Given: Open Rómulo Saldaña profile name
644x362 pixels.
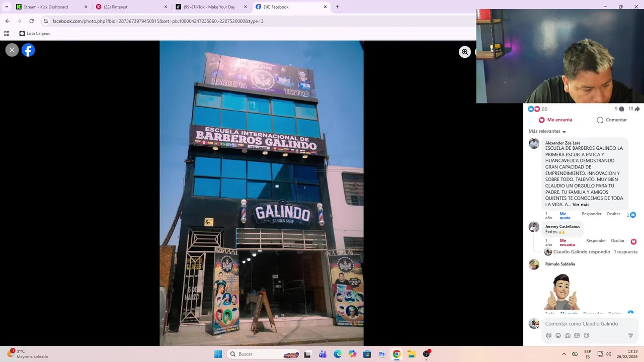Looking at the screenshot, I should [560, 264].
